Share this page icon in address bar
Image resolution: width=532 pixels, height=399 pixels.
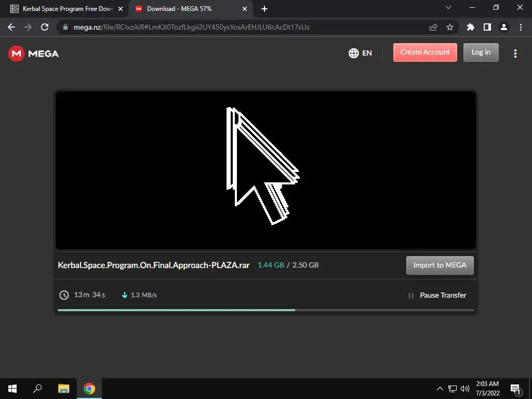(x=433, y=27)
